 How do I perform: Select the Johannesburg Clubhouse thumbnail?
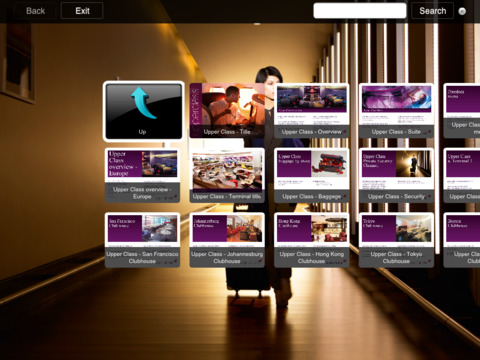coord(227,240)
